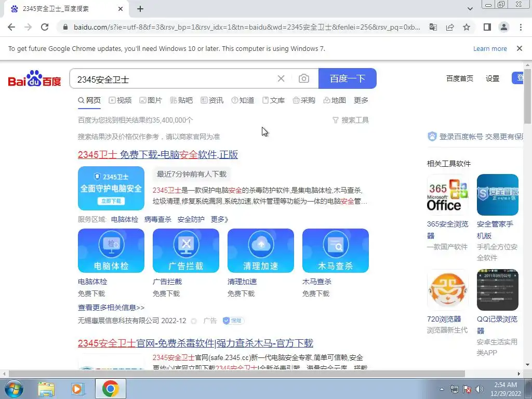532x399 pixels.
Task: Click the 广告 label
Action: pos(210,321)
